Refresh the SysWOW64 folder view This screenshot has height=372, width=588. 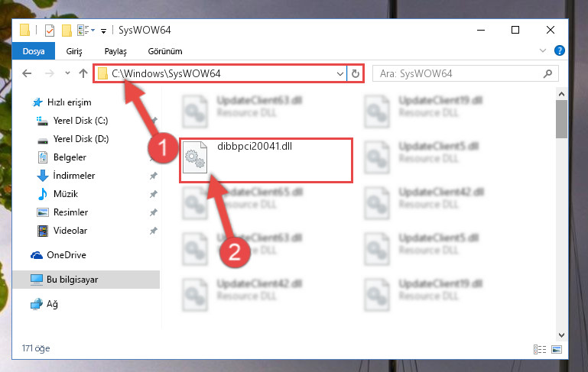tap(355, 74)
